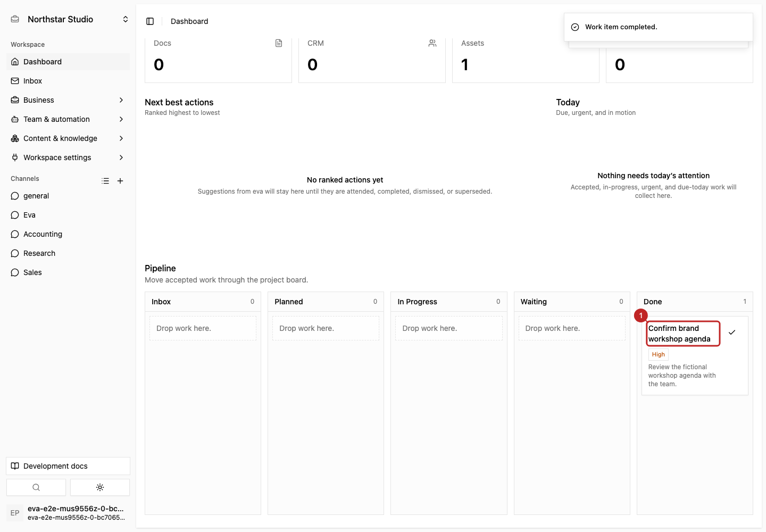Go to Dashboard in the sidebar

click(x=68, y=62)
